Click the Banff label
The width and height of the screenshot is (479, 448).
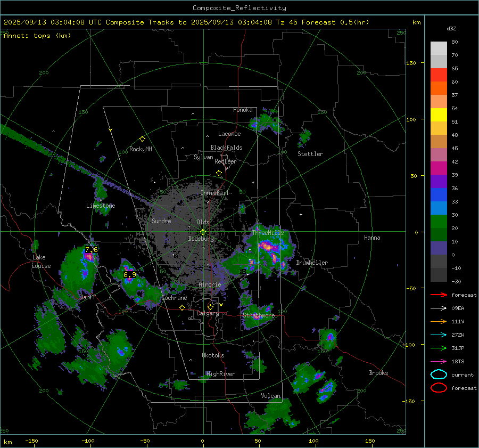pos(88,297)
